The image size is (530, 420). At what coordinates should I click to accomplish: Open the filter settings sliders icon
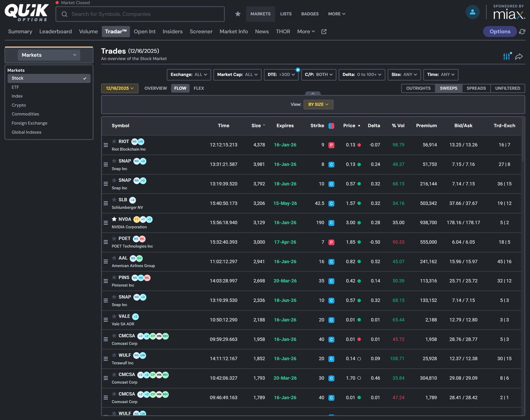click(x=507, y=56)
